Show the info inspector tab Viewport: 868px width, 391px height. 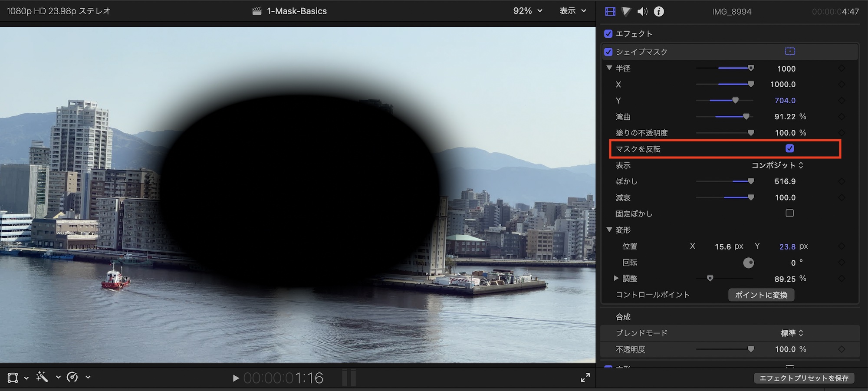coord(659,11)
